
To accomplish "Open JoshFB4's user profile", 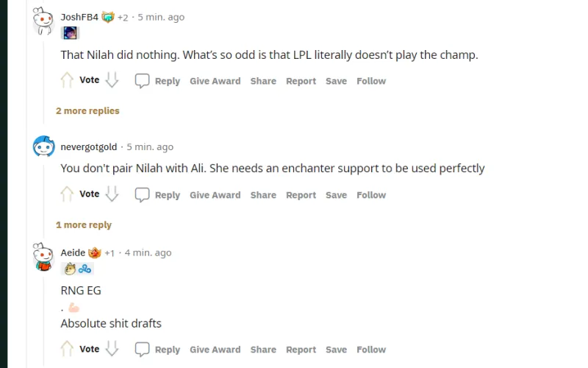I will [x=79, y=17].
